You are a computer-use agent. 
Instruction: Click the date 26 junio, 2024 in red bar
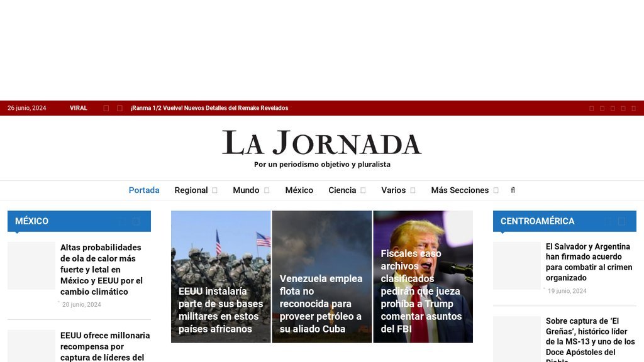pyautogui.click(x=26, y=108)
